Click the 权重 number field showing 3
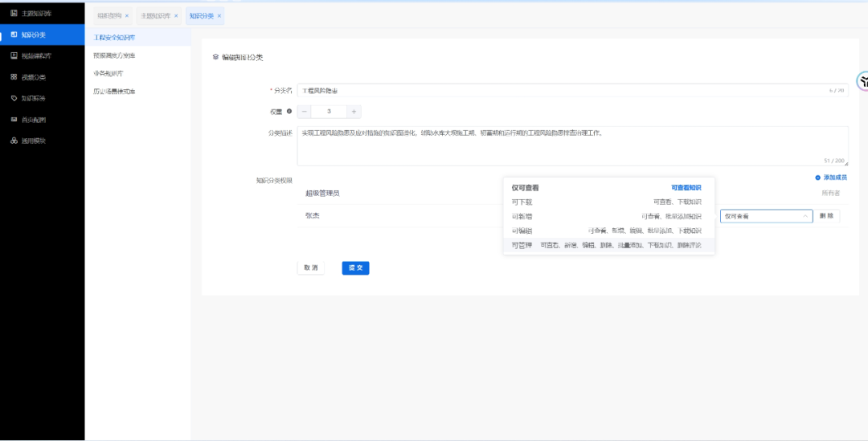 pos(329,111)
